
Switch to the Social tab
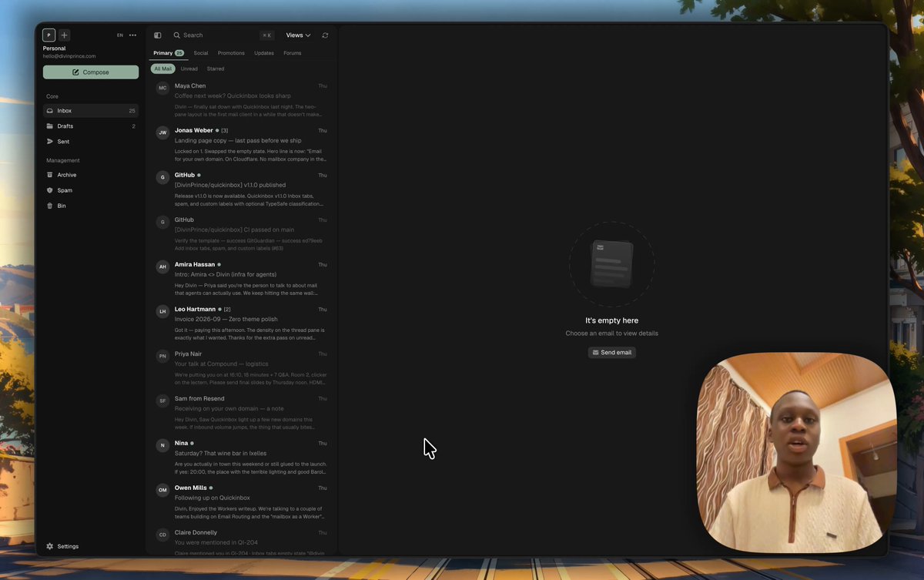point(201,53)
